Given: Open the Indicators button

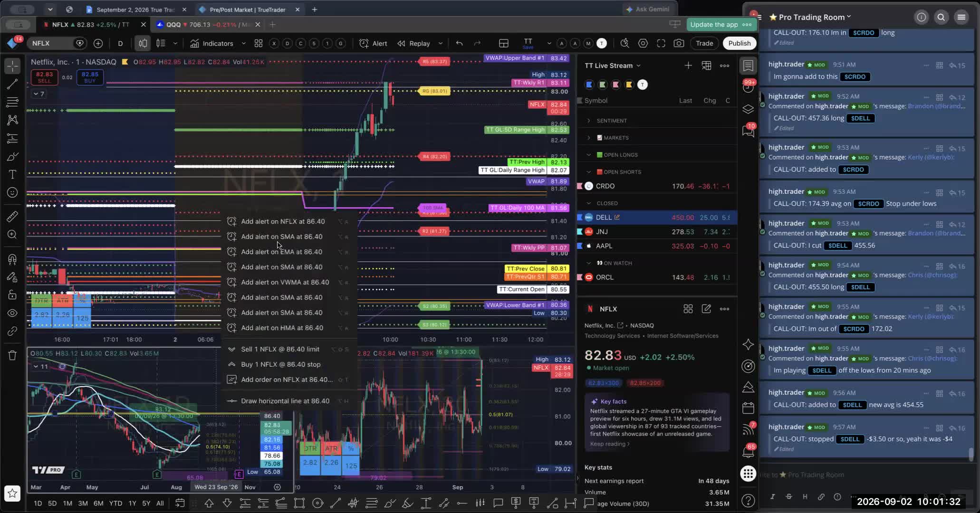Looking at the screenshot, I should tap(212, 43).
